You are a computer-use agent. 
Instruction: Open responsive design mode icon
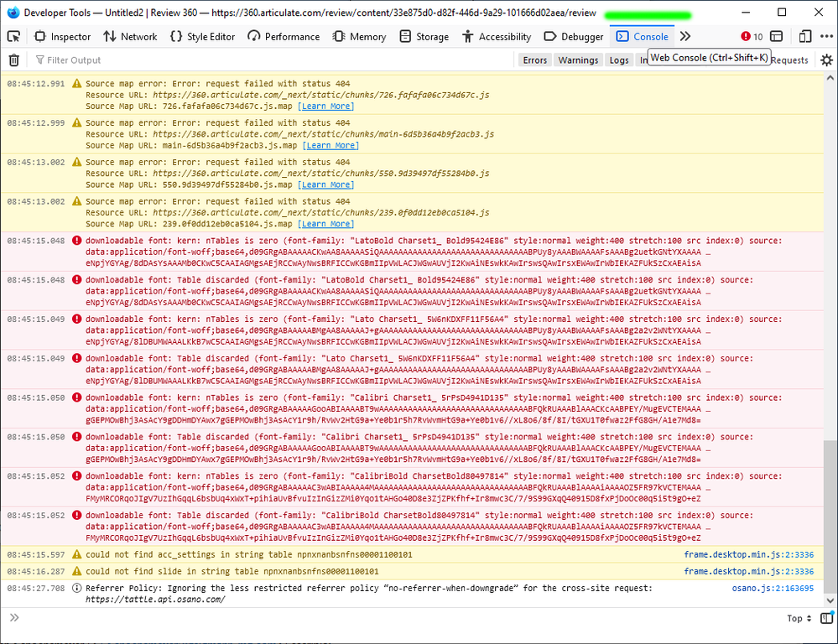click(804, 37)
